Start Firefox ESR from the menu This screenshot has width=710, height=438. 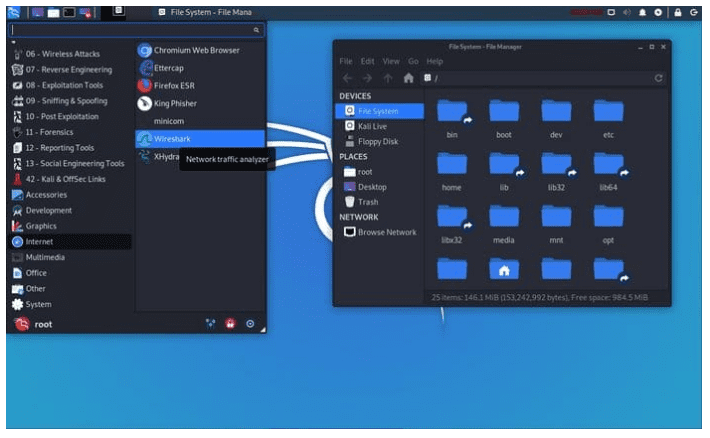point(200,86)
